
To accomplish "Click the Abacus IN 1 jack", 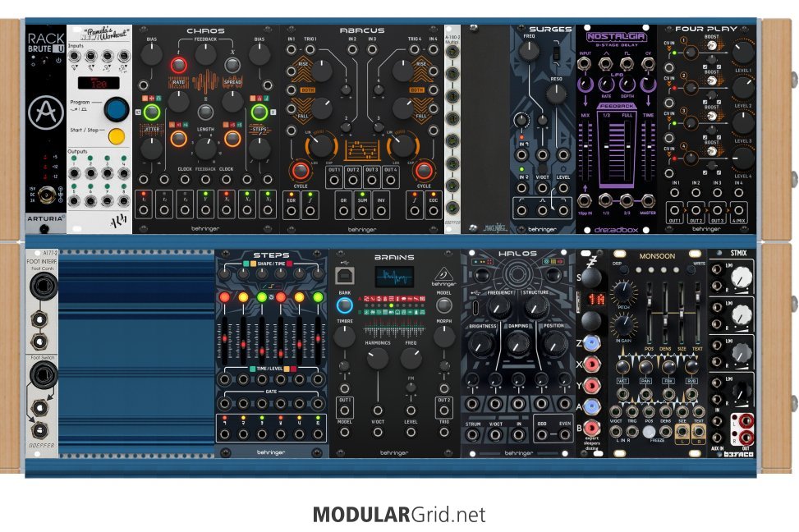I will pos(291,49).
